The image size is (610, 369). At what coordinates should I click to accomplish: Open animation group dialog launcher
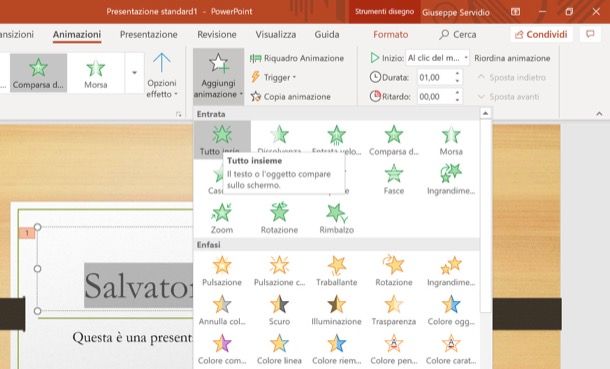179,114
